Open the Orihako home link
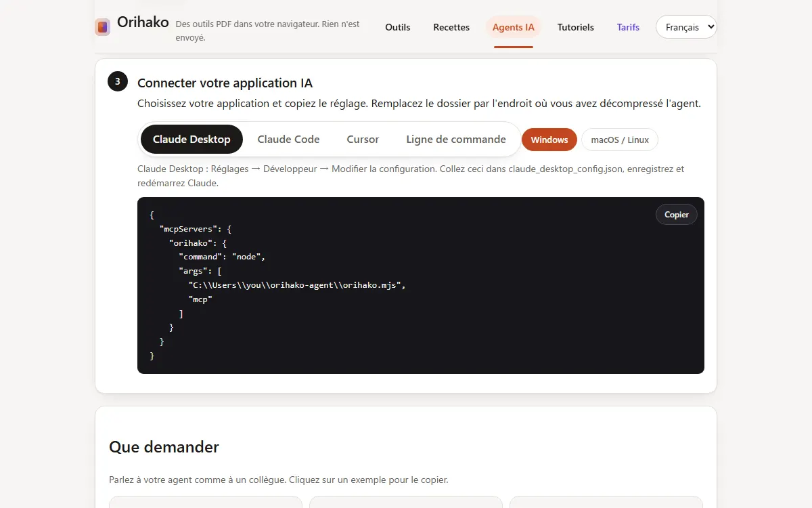The height and width of the screenshot is (508, 812). [x=143, y=22]
